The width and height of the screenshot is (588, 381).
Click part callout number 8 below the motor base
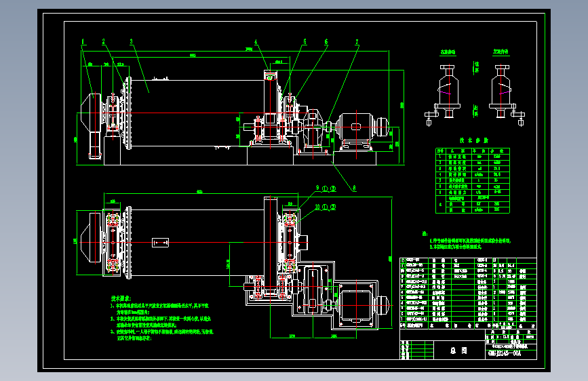pyautogui.click(x=353, y=188)
